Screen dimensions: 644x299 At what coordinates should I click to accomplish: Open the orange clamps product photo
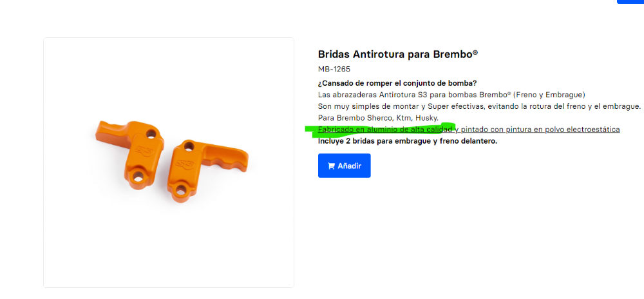click(169, 162)
